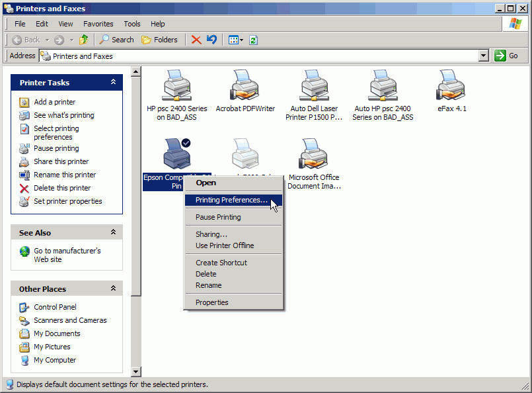Collapse the Other Places panel
Image resolution: width=532 pixels, height=393 pixels.
[x=113, y=288]
